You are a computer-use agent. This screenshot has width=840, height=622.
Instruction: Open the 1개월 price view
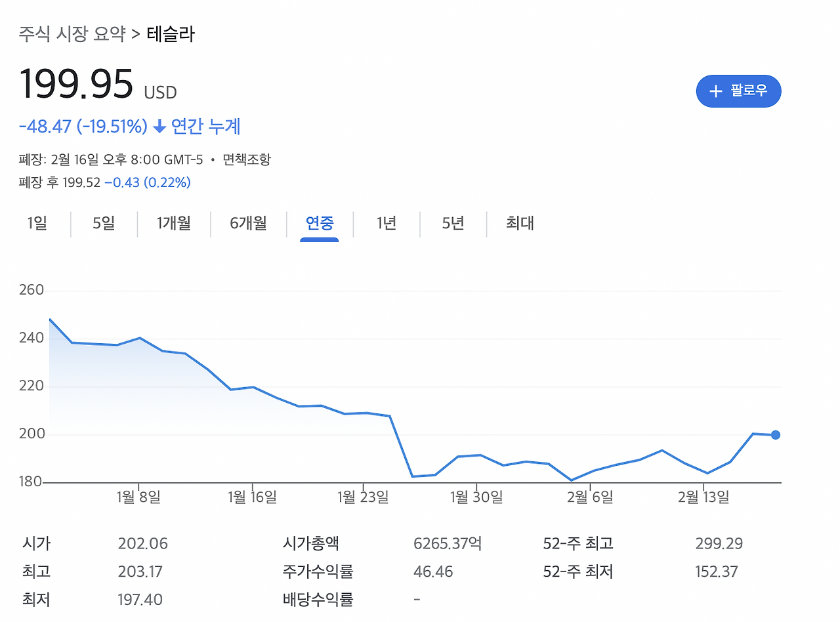pos(173,224)
